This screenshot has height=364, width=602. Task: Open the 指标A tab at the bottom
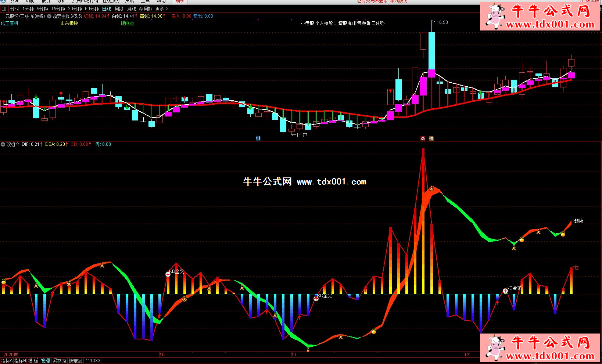coord(7,361)
